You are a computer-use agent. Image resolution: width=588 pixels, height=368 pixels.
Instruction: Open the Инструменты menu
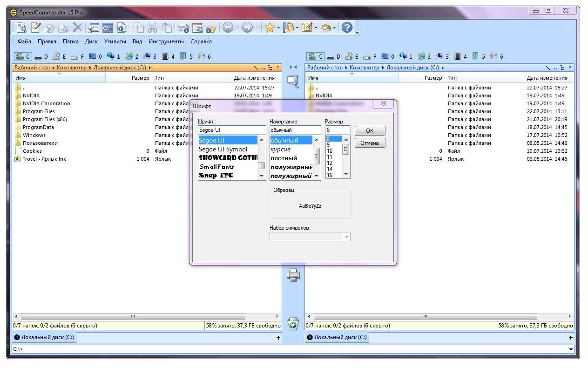(166, 41)
